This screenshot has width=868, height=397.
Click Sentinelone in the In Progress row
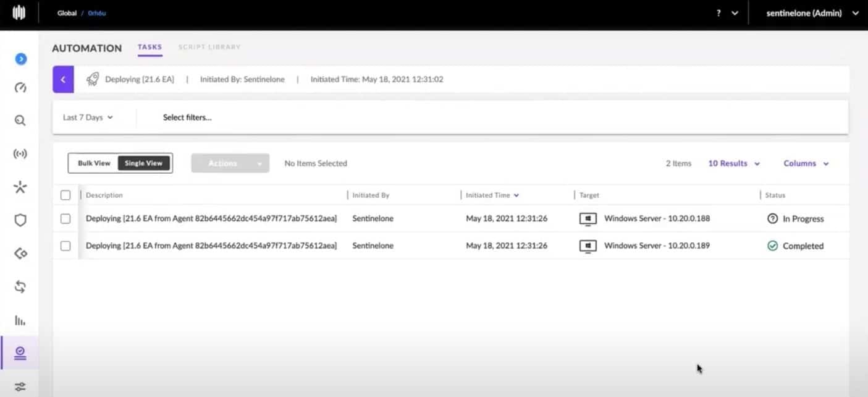click(x=373, y=218)
